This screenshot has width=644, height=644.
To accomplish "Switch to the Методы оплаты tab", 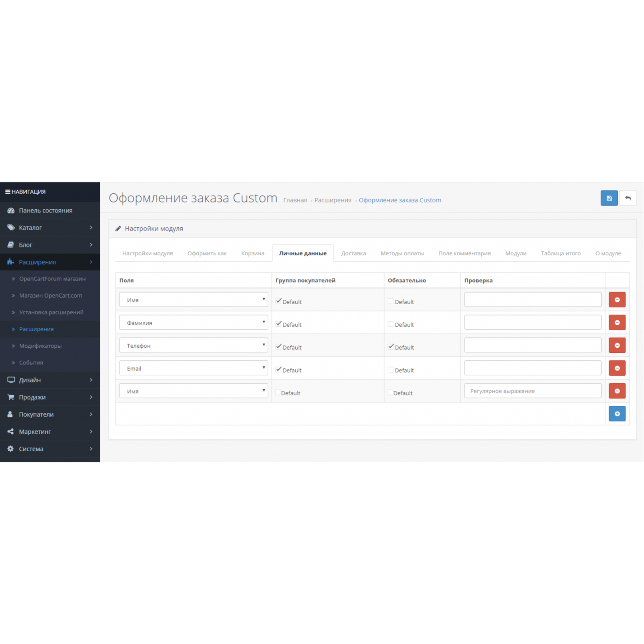I will coord(402,253).
